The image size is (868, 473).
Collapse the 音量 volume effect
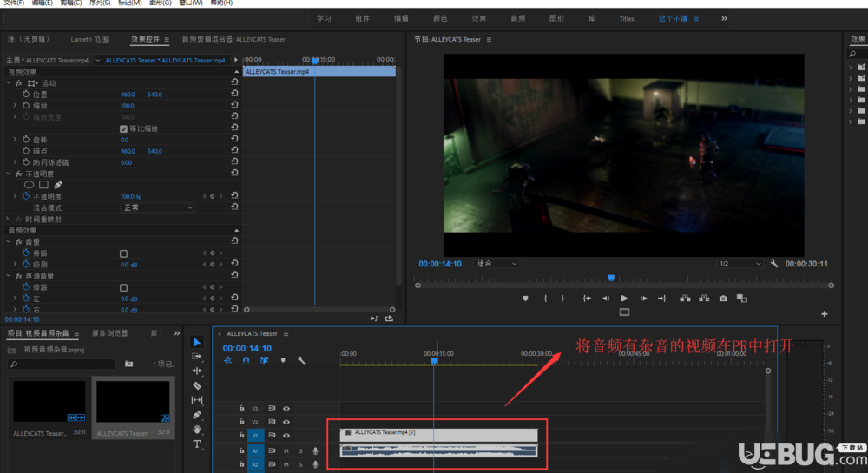tap(9, 242)
